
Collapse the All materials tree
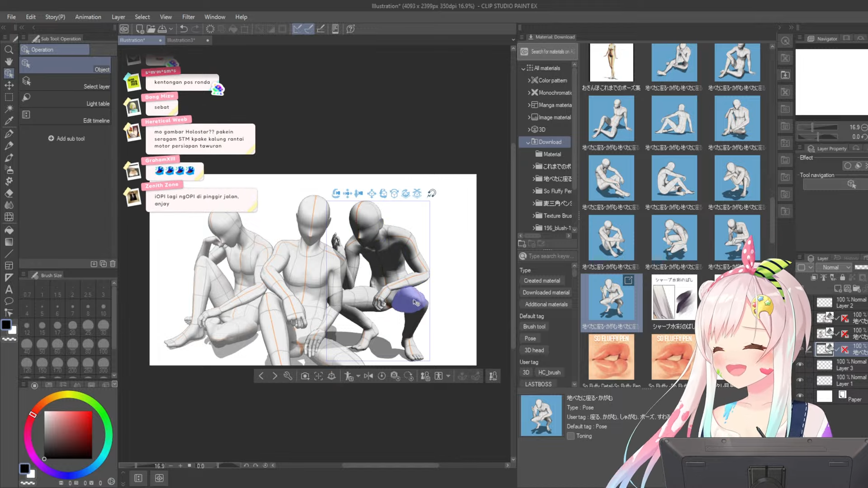[x=524, y=68]
